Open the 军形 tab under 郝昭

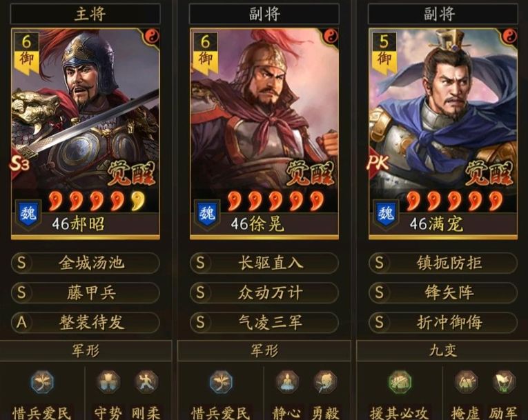click(86, 351)
